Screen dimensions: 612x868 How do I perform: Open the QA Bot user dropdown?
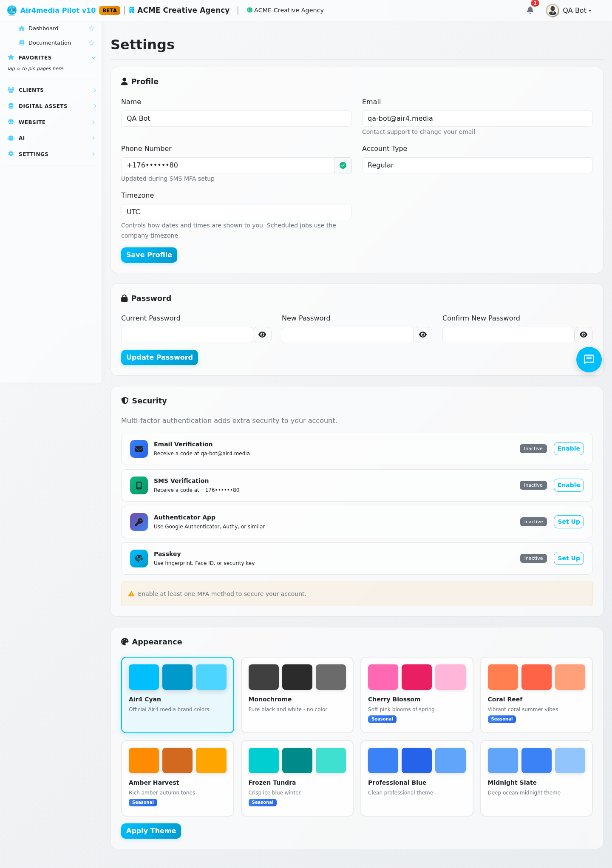[x=577, y=11]
